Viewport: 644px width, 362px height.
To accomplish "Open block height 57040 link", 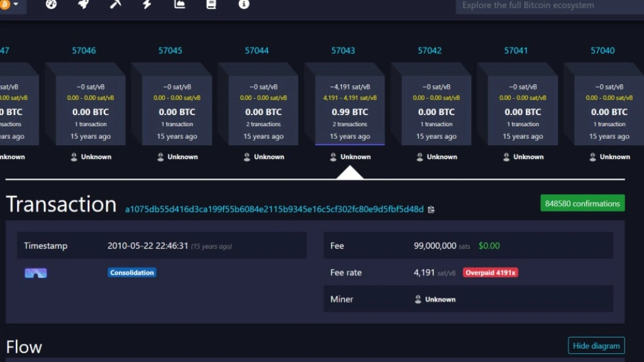I will coord(602,50).
